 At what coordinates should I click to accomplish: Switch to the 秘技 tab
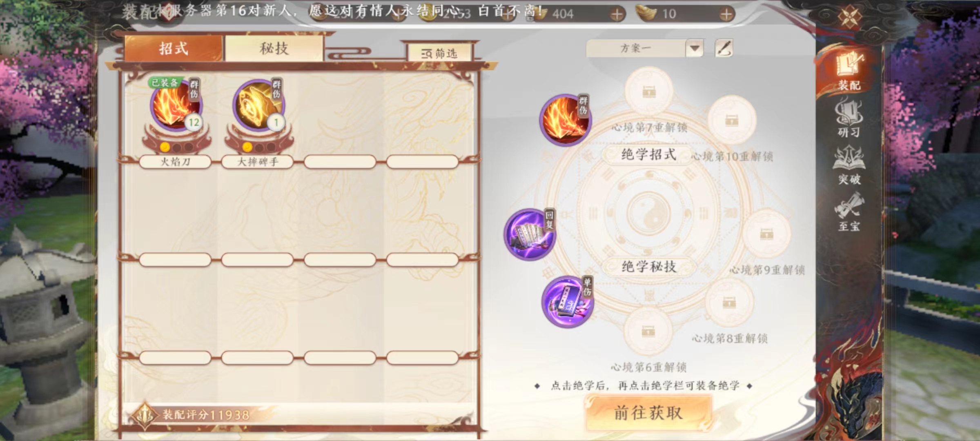[x=274, y=49]
